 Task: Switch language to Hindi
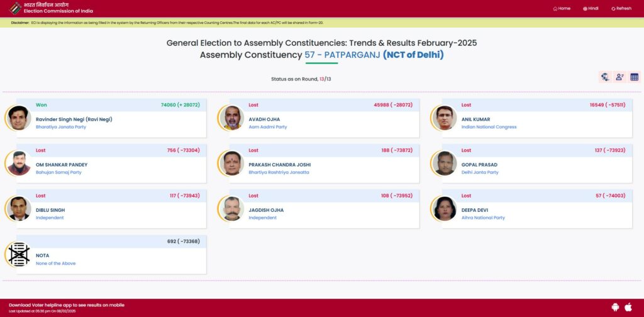591,9
